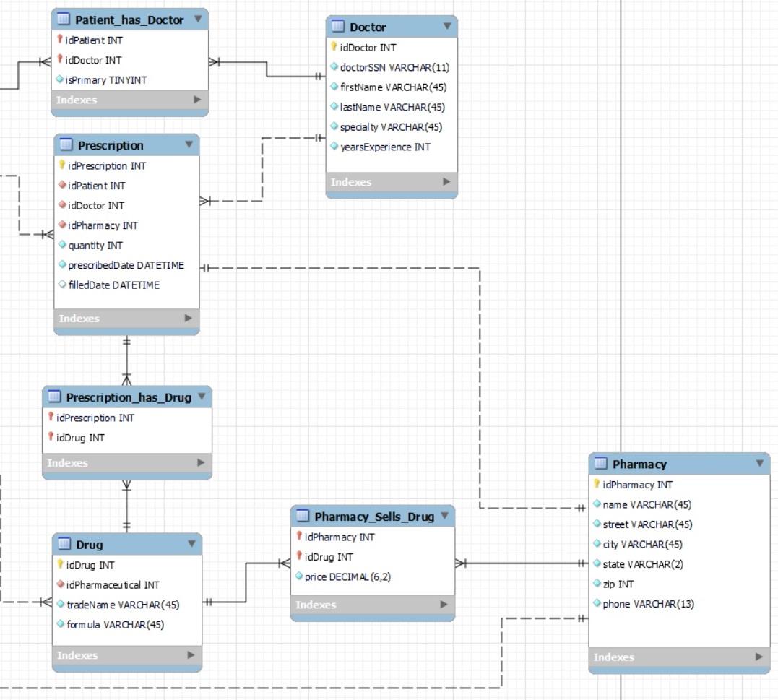778x700 pixels.
Task: Select the 'city VARCHAR(45)' column in Pharmacy
Action: click(679, 544)
